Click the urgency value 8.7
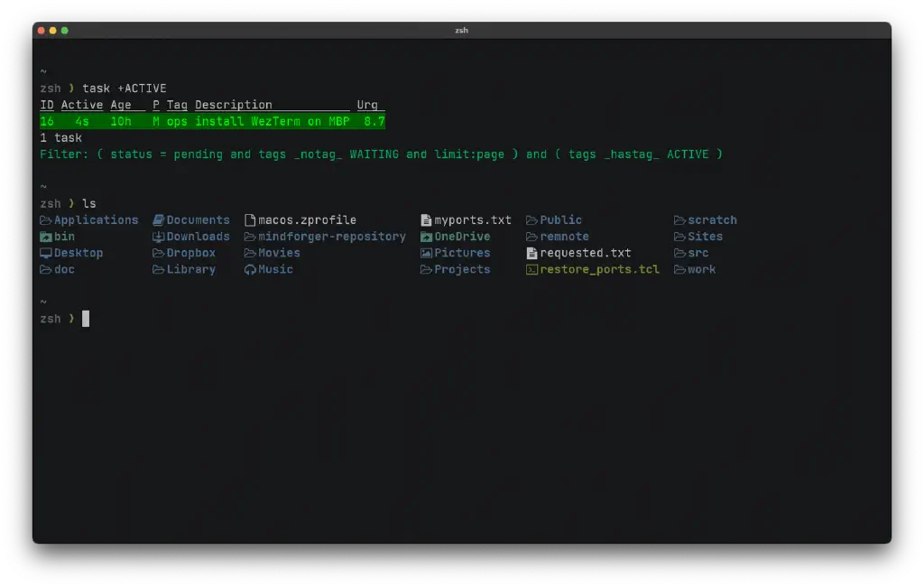924x587 pixels. 374,122
